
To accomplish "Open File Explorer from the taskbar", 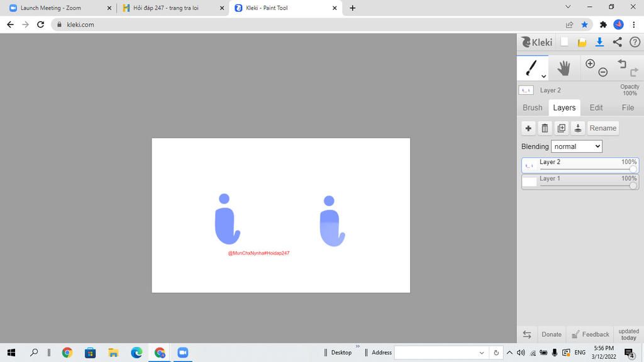I will click(x=113, y=353).
